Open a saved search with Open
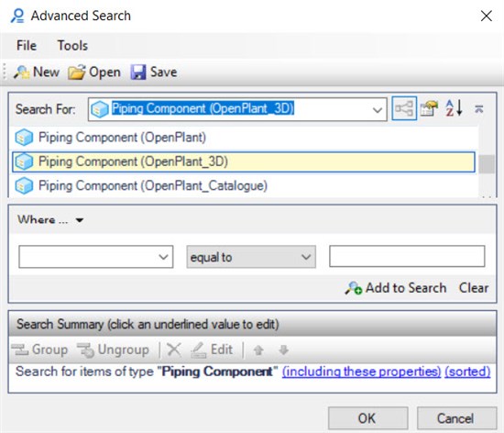This screenshot has width=504, height=433. point(94,72)
